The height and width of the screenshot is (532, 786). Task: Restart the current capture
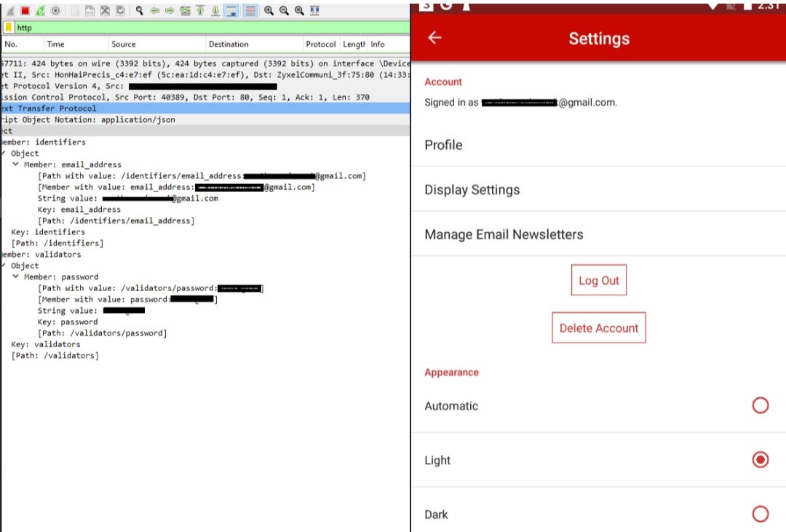41,10
